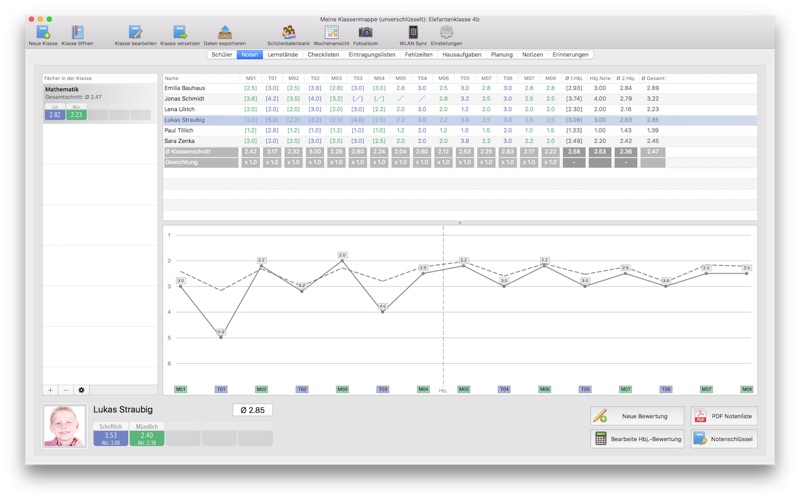
Task: Add a subject with the plus button
Action: pos(50,390)
